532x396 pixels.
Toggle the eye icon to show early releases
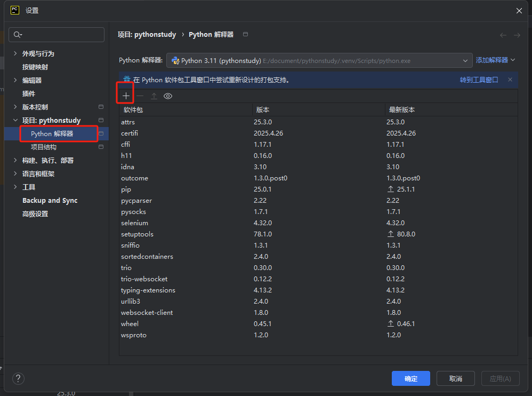168,96
